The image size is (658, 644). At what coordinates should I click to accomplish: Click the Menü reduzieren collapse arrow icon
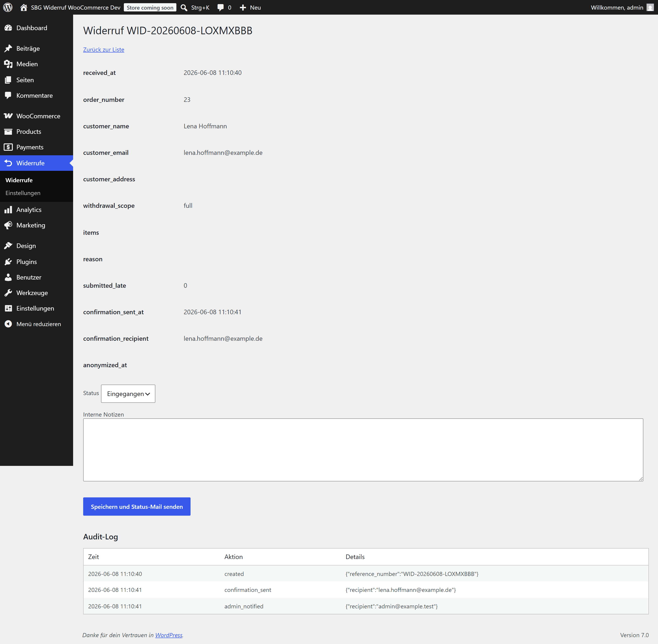[8, 324]
